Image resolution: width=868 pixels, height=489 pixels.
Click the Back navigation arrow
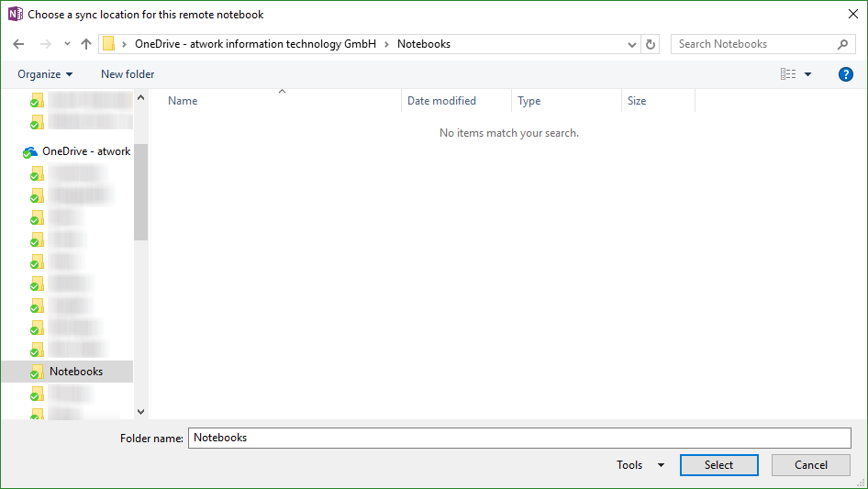tap(18, 44)
